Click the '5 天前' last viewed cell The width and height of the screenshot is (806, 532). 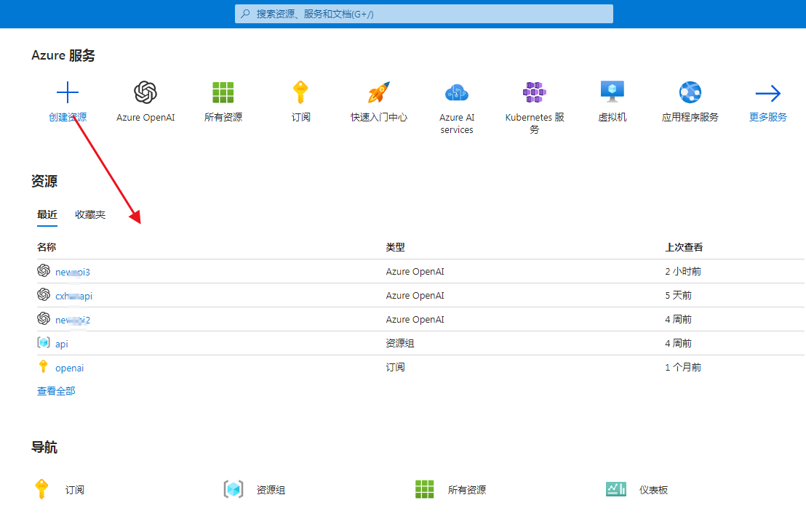pos(679,295)
